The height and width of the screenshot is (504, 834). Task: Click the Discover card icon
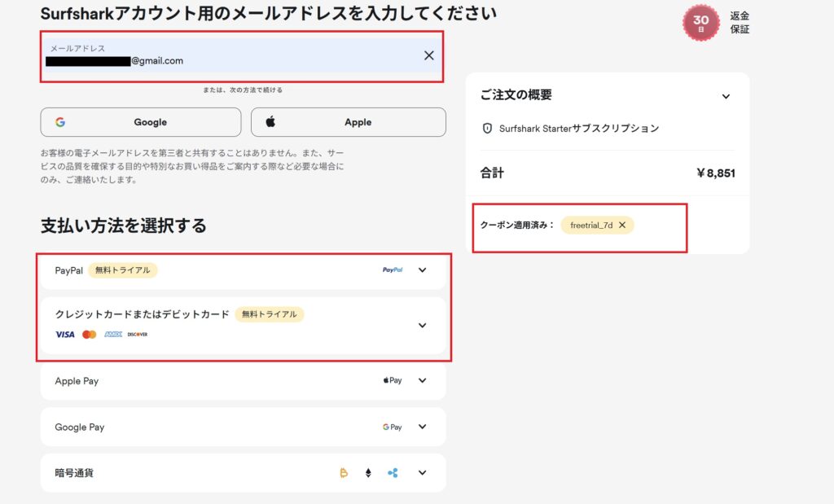point(138,334)
